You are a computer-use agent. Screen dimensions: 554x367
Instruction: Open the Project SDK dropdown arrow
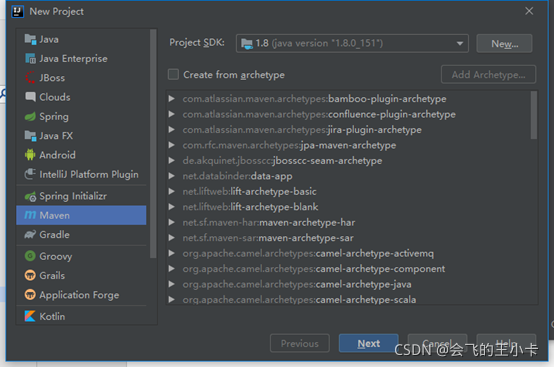(459, 44)
